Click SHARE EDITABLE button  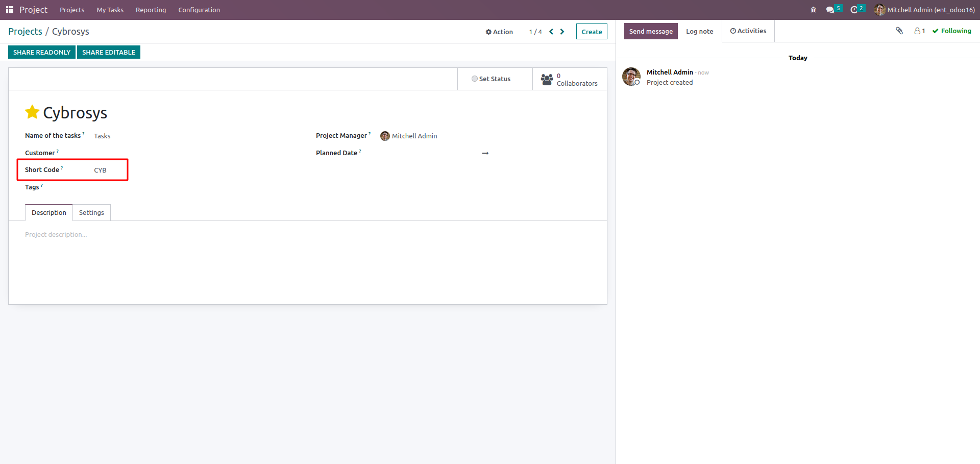[x=109, y=52]
